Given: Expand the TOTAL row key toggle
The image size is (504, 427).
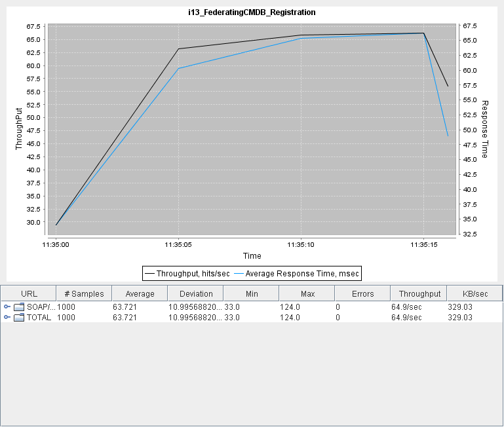Looking at the screenshot, I should point(7,318).
